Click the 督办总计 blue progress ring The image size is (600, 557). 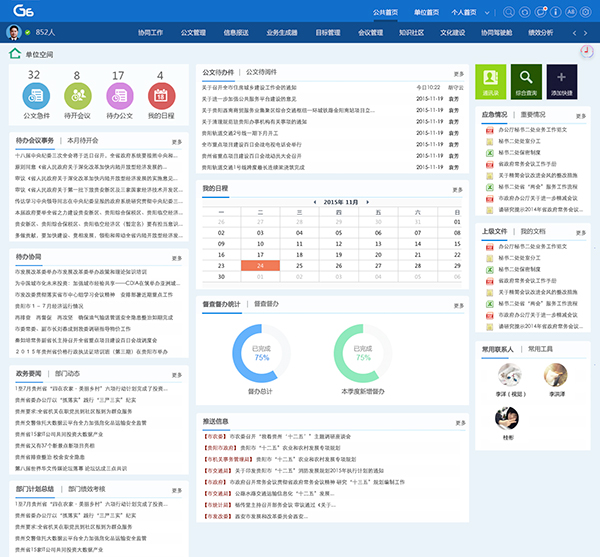click(261, 353)
